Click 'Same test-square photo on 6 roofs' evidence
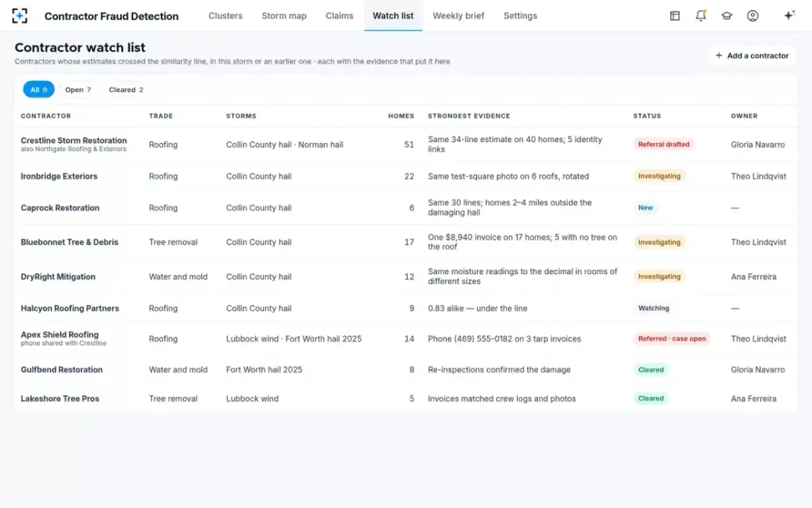812x508 pixels. click(x=508, y=176)
